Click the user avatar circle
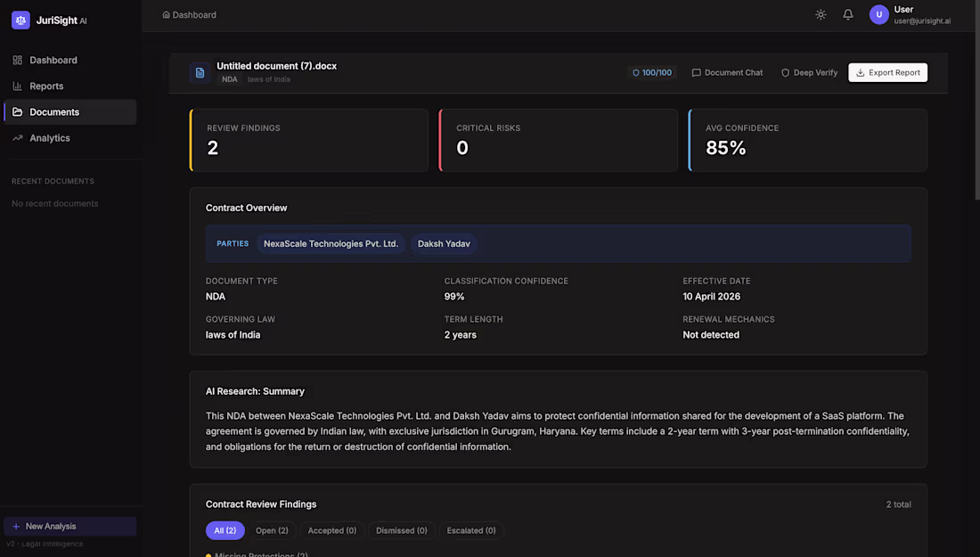 click(878, 14)
